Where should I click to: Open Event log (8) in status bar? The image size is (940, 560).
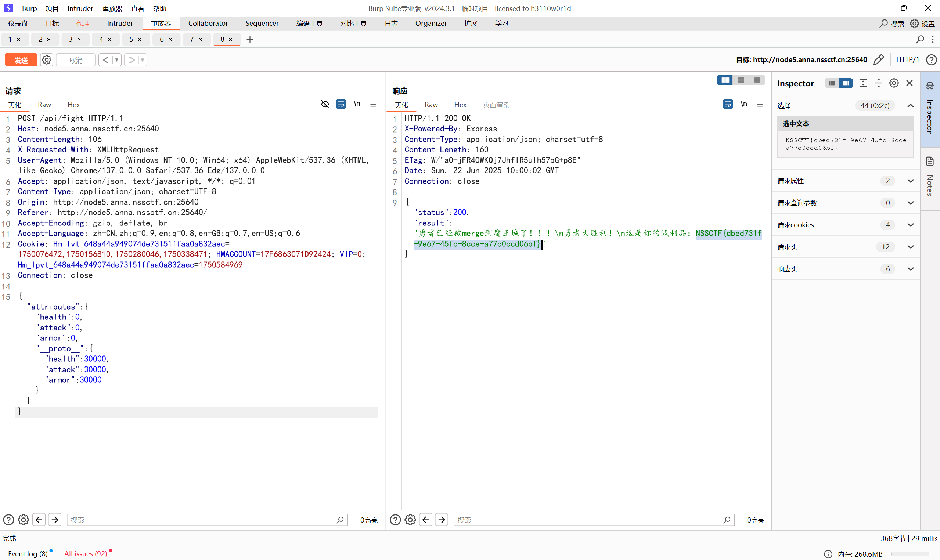pyautogui.click(x=28, y=554)
